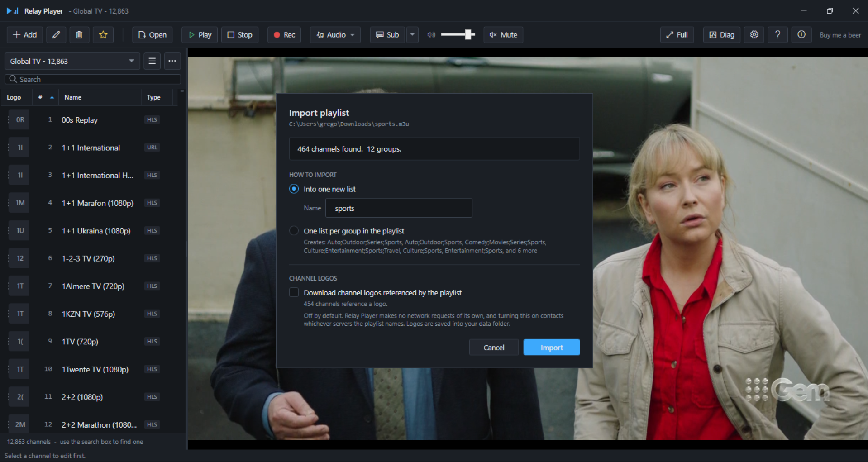This screenshot has width=868, height=462.
Task: Sort by the # column header
Action: 45,97
